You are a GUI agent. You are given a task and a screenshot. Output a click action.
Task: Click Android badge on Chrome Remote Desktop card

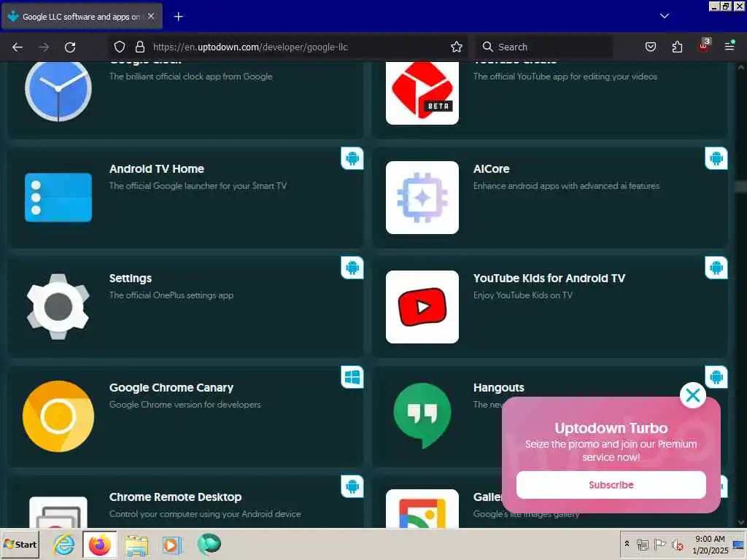352,486
